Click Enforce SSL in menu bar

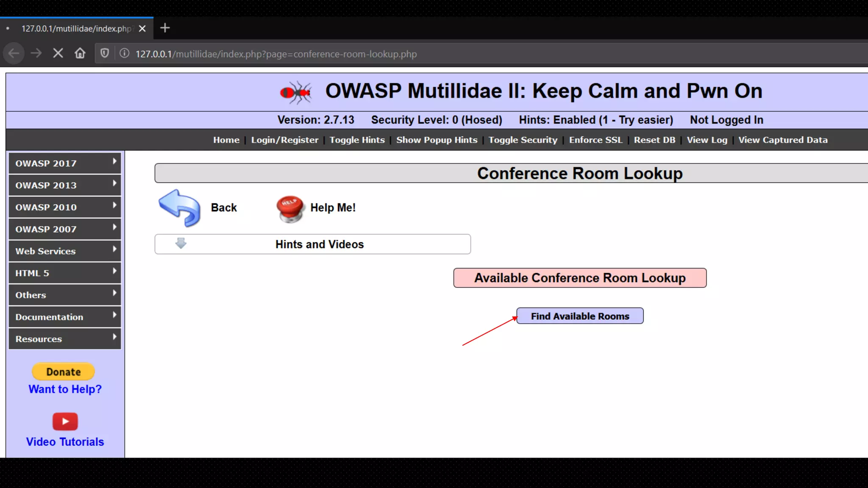pyautogui.click(x=595, y=140)
